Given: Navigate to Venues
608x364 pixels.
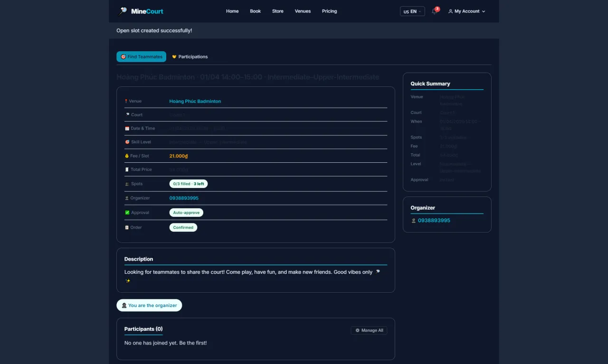Looking at the screenshot, I should pos(303,11).
